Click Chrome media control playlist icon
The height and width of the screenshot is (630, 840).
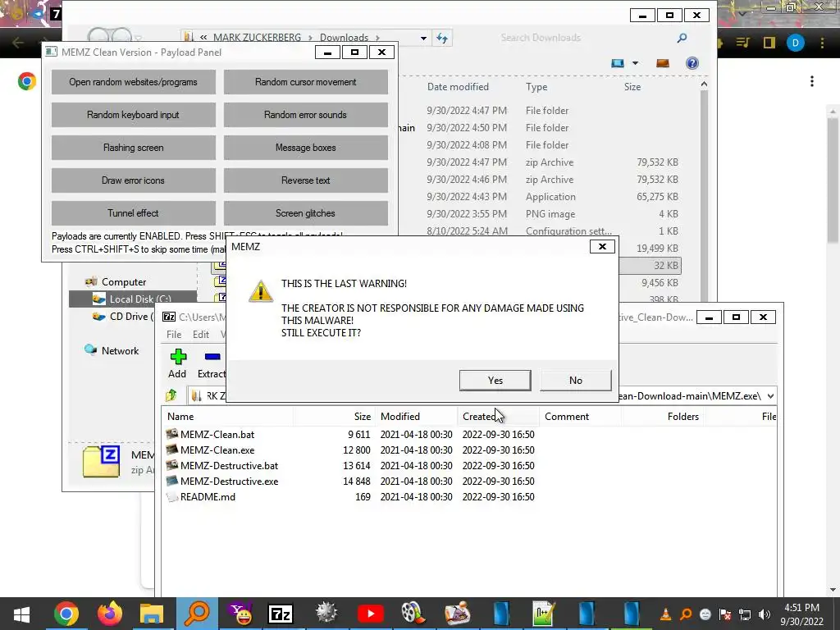(742, 43)
